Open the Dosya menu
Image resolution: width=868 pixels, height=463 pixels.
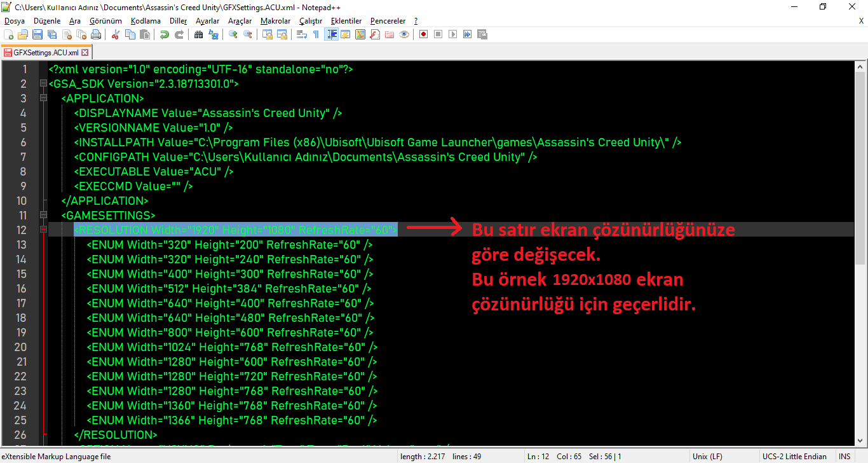coord(14,21)
